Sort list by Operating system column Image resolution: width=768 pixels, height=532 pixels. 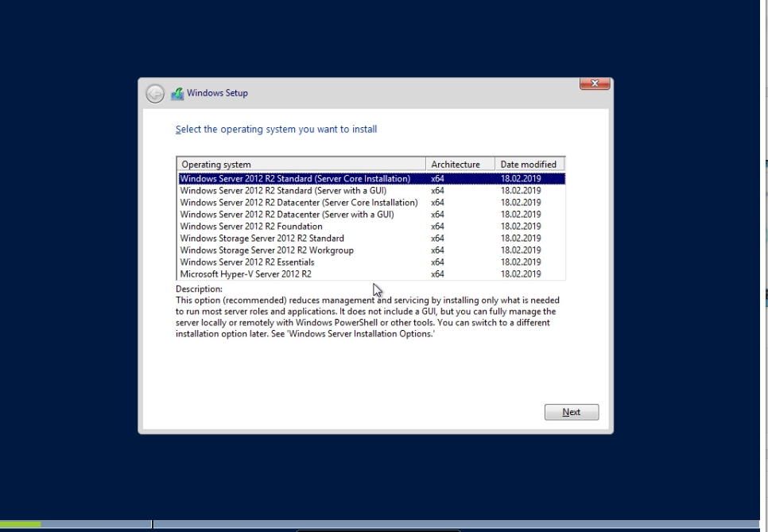coord(301,164)
